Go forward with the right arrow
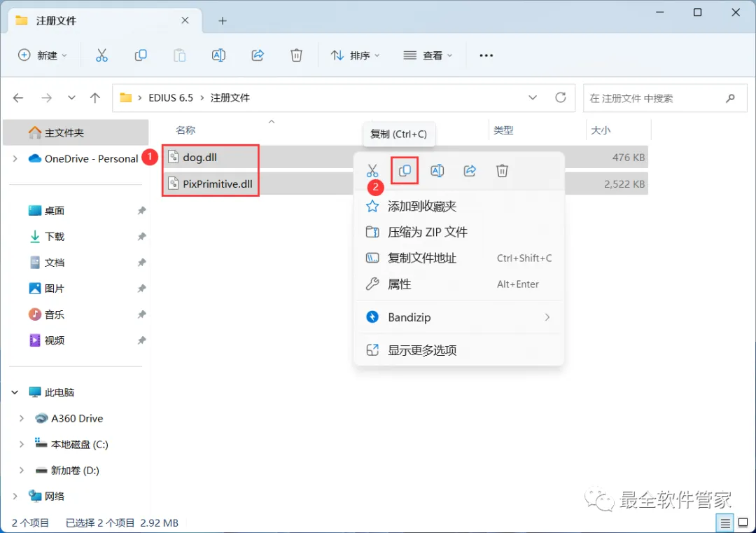Image resolution: width=756 pixels, height=533 pixels. coord(46,98)
